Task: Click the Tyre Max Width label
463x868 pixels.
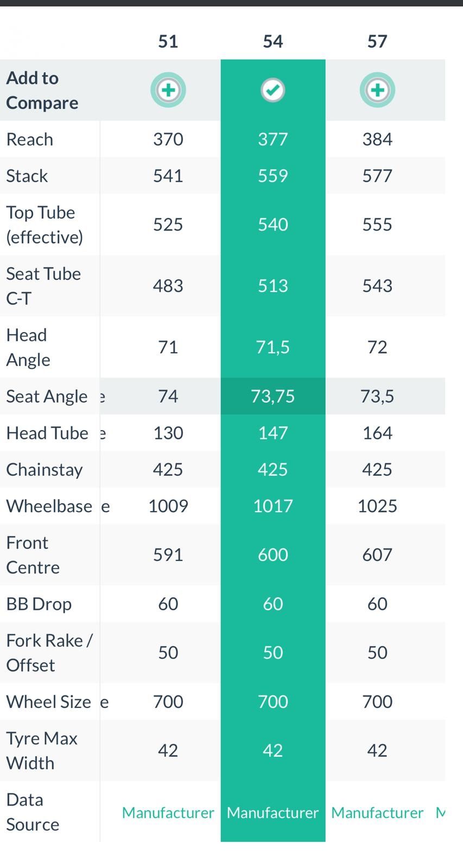Action: coord(42,750)
